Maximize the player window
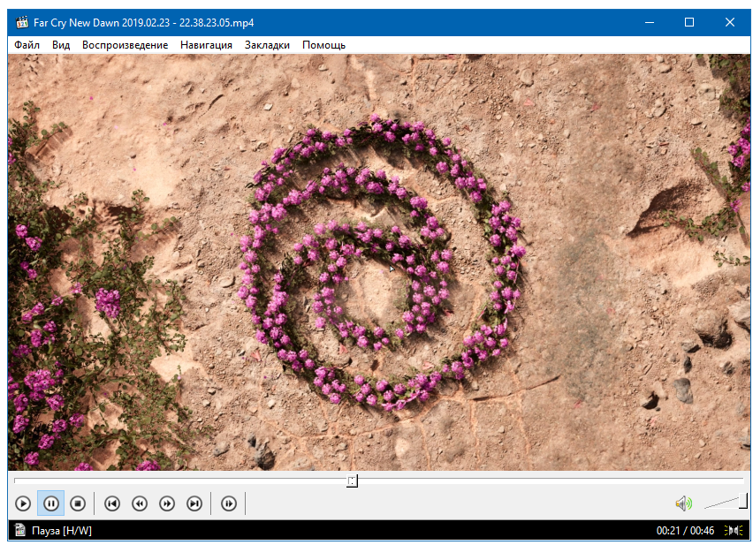The width and height of the screenshot is (753, 560). tap(689, 23)
